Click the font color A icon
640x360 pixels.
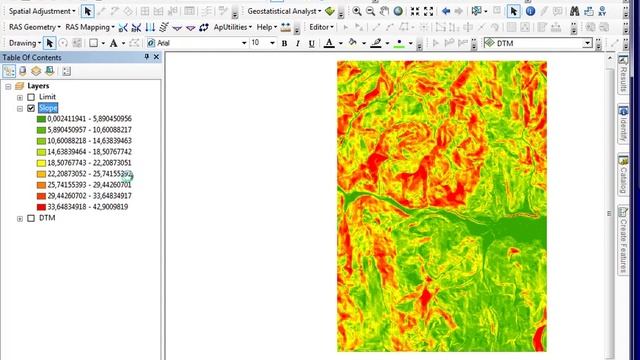click(329, 43)
